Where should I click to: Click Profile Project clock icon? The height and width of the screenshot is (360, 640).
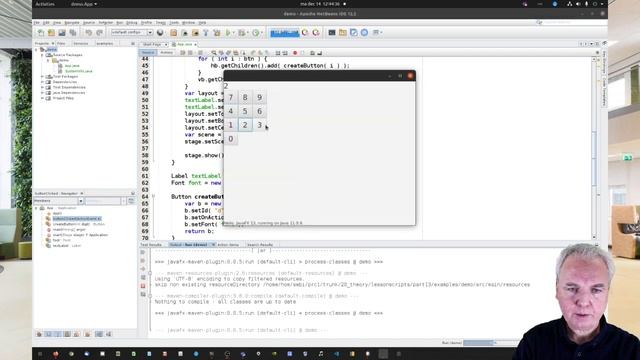pos(256,33)
